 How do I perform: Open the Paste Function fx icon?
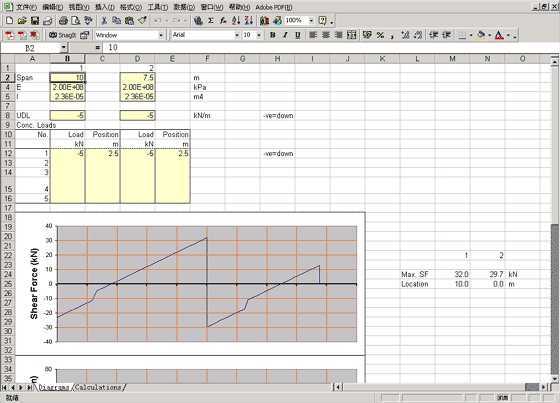223,21
